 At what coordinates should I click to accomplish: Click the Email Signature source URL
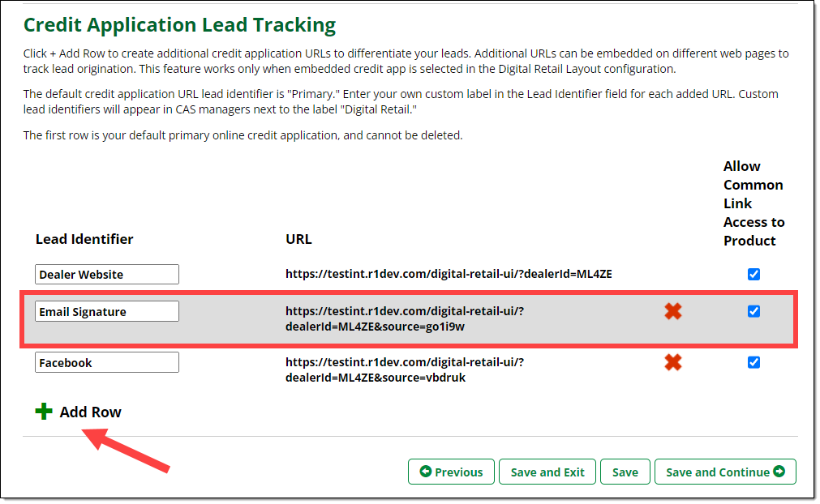coord(405,319)
